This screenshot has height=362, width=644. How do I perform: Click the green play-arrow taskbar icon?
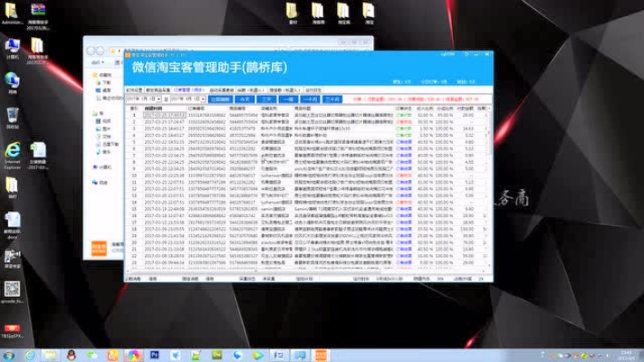click(258, 356)
